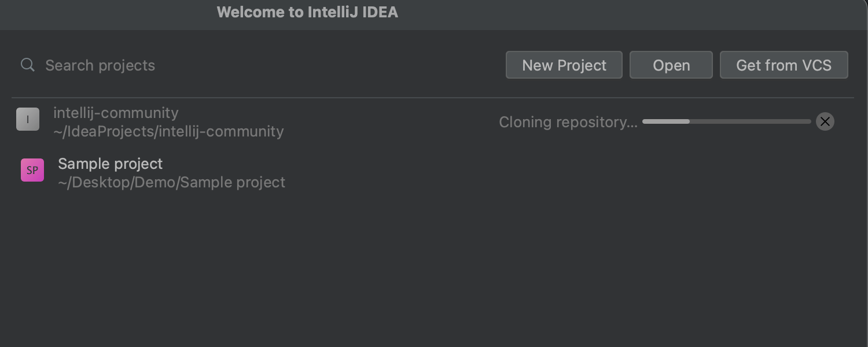868x347 pixels.
Task: Click the pink SP project icon
Action: (32, 171)
